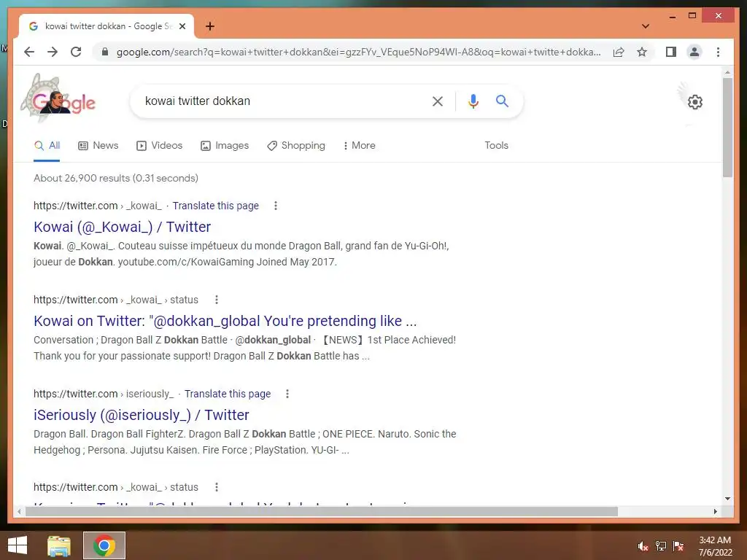The width and height of the screenshot is (747, 560).
Task: Open a new browser tab
Action: pos(210,26)
